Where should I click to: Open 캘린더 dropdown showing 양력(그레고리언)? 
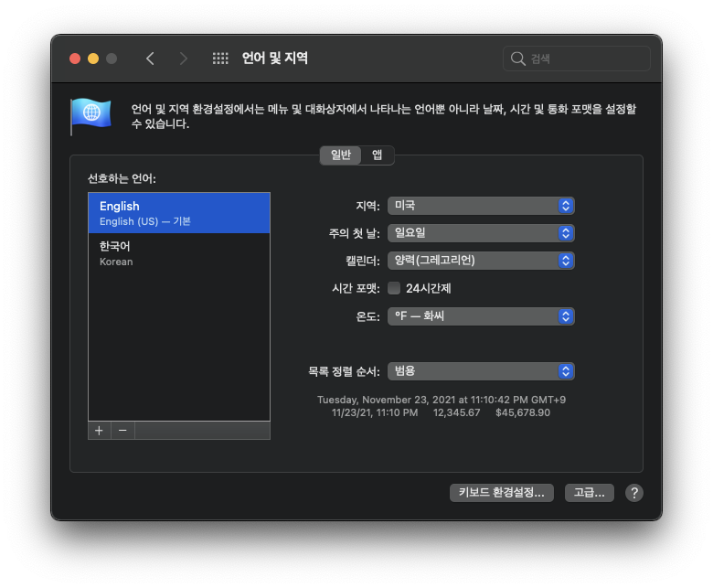481,261
